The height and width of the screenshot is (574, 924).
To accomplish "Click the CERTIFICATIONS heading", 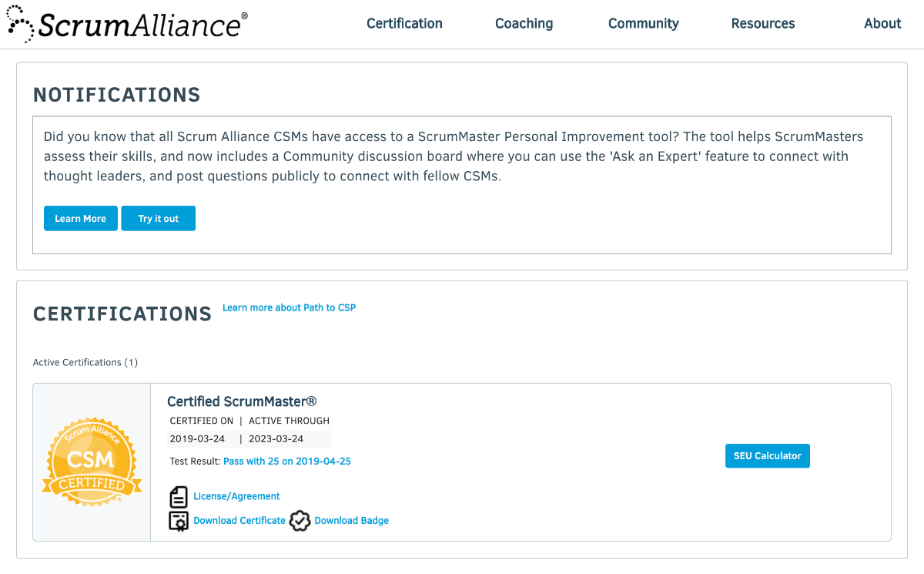I will 122,314.
